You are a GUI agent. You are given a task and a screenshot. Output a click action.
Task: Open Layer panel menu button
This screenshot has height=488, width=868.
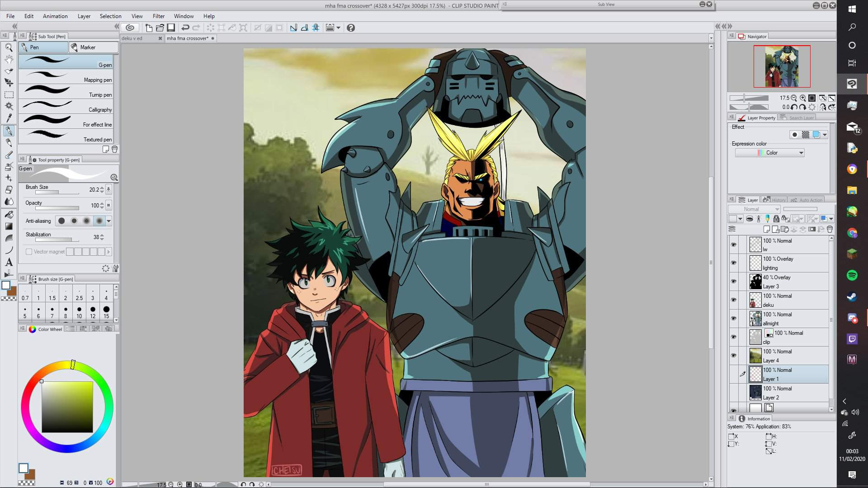732,200
